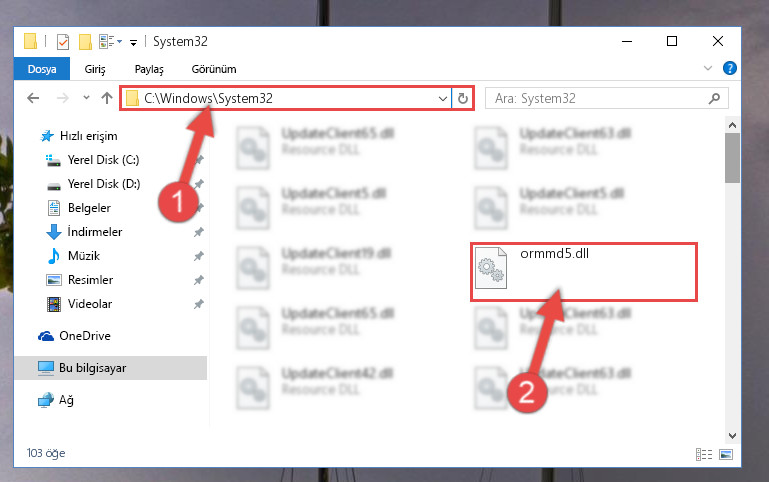Click the vertical scrollbar thumb
The width and height of the screenshot is (769, 482).
[x=732, y=158]
